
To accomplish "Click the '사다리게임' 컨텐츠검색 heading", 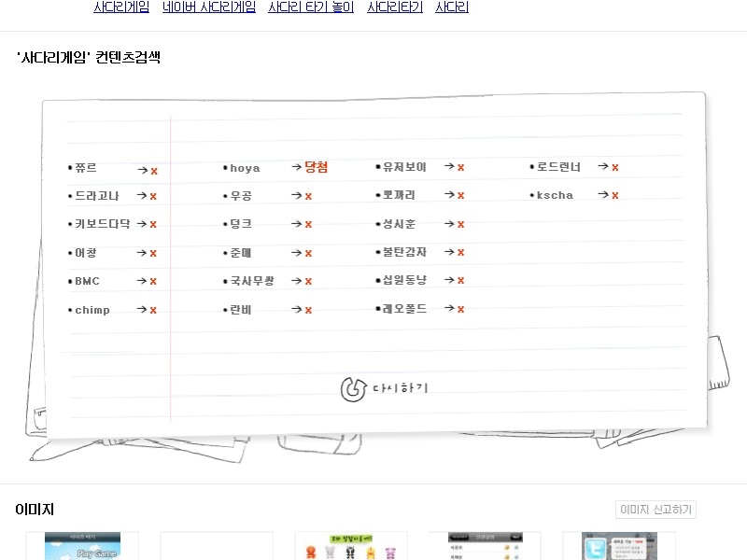I will [88, 58].
